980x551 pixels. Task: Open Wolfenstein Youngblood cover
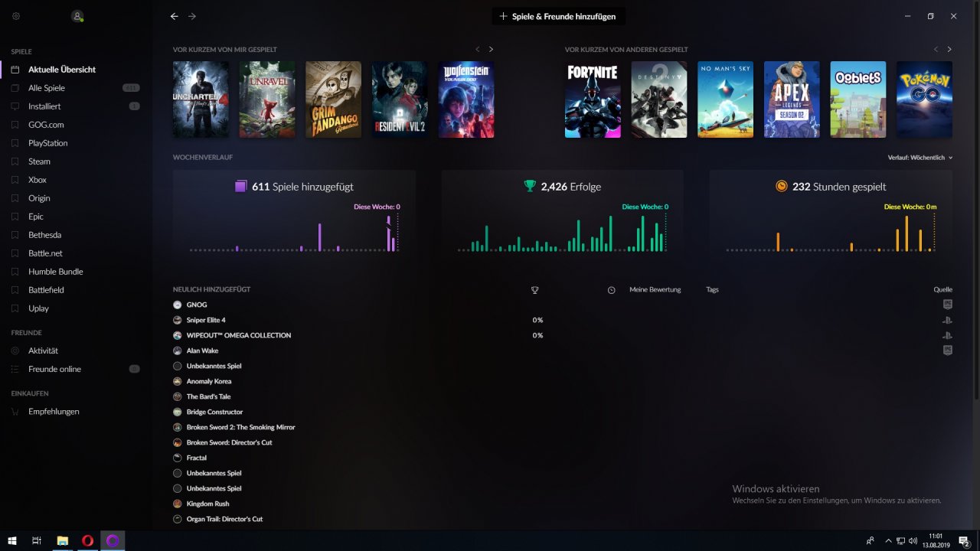click(x=466, y=99)
